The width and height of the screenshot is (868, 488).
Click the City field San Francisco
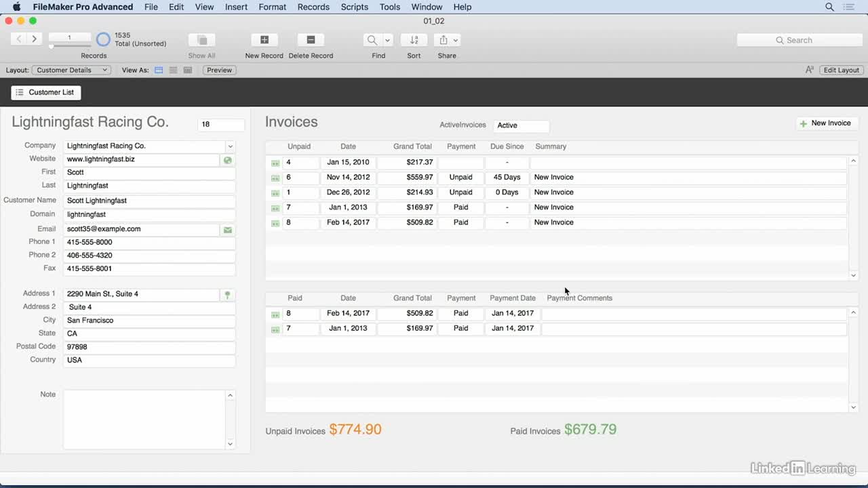coord(150,321)
